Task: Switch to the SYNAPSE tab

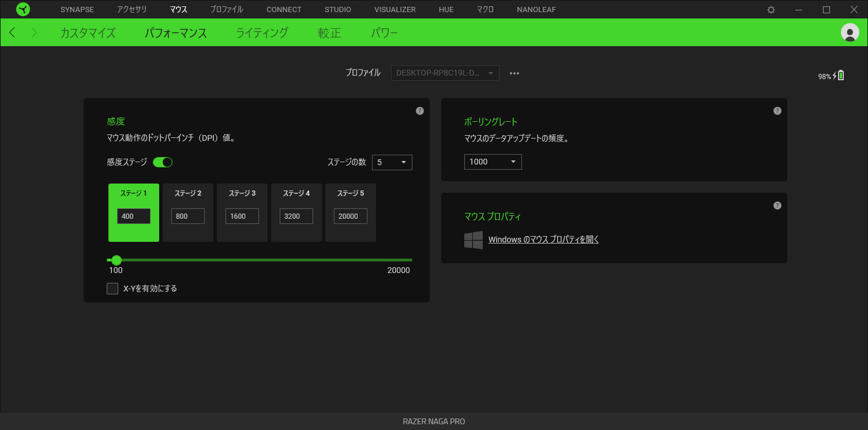Action: [x=77, y=10]
